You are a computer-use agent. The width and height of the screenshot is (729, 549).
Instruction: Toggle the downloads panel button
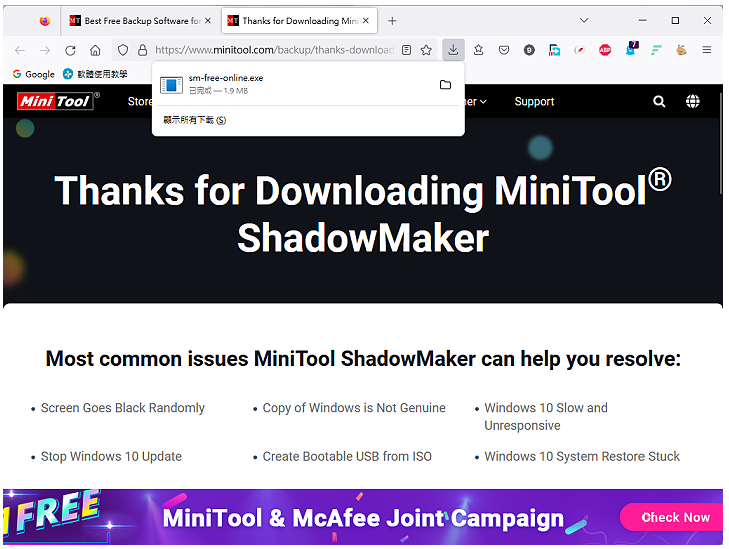[x=453, y=50]
